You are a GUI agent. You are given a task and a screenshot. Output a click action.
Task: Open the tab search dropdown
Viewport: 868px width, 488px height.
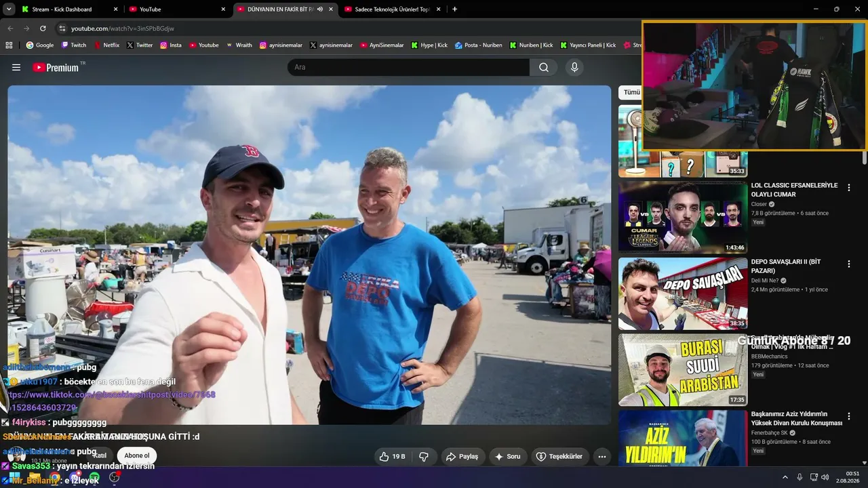9,9
